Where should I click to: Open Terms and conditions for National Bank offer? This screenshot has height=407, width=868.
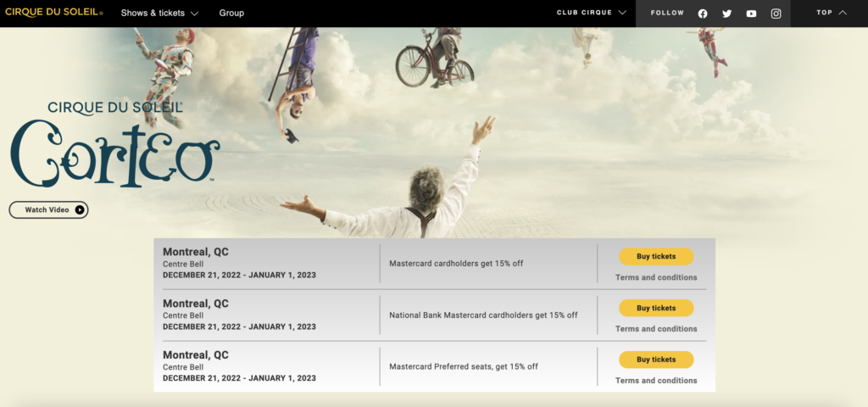coord(656,329)
